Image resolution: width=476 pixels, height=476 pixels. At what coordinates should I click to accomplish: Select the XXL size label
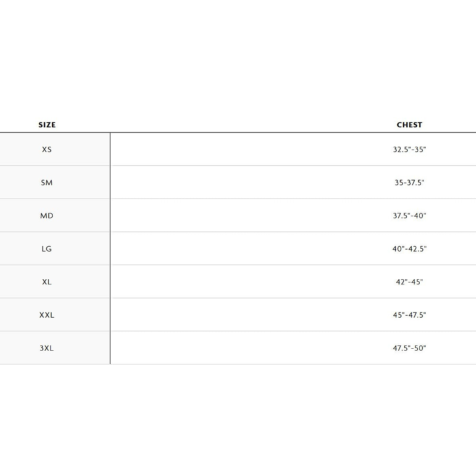tap(47, 315)
